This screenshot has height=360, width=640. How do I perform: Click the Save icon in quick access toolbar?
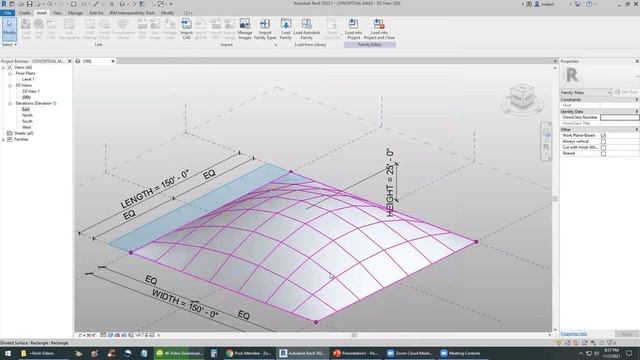click(x=29, y=4)
